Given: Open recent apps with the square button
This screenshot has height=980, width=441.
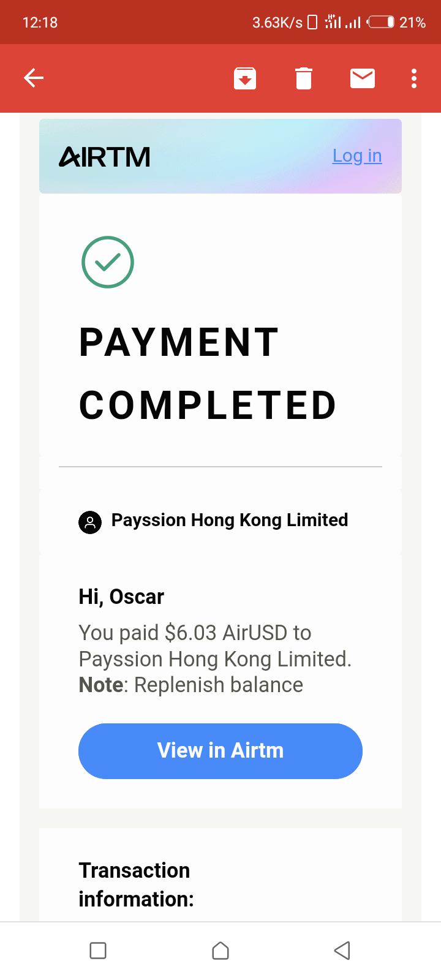Looking at the screenshot, I should pos(98,951).
